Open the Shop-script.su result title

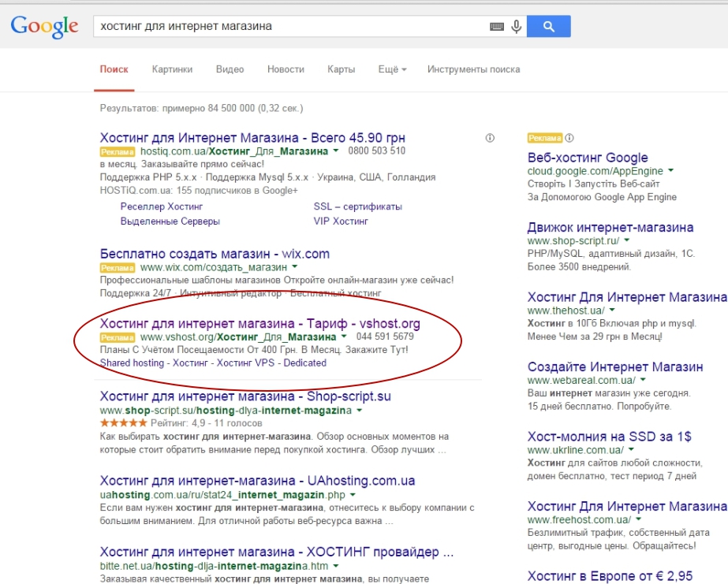coord(245,396)
